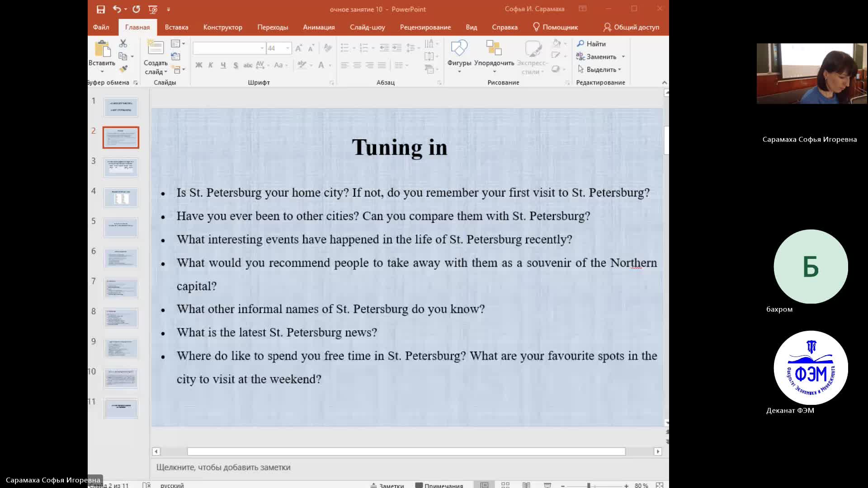This screenshot has height=488, width=868.
Task: Open the Заменить dropdown arrow
Action: [623, 57]
